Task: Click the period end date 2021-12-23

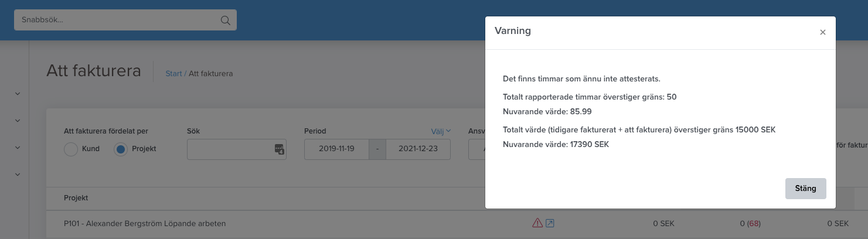Action: coord(418,149)
